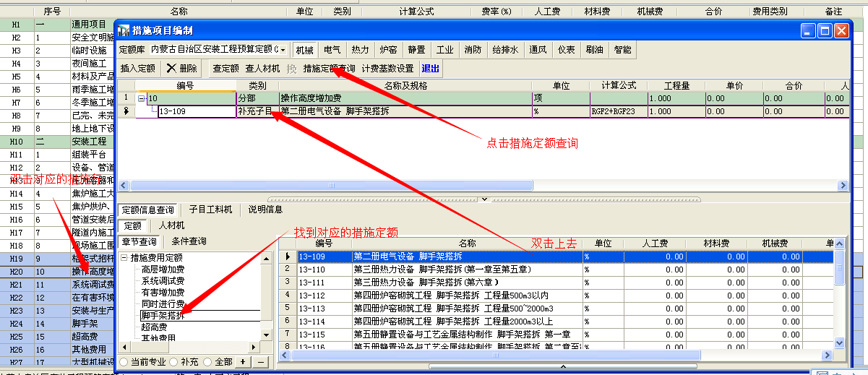Click the plus button beside 全部

243,361
